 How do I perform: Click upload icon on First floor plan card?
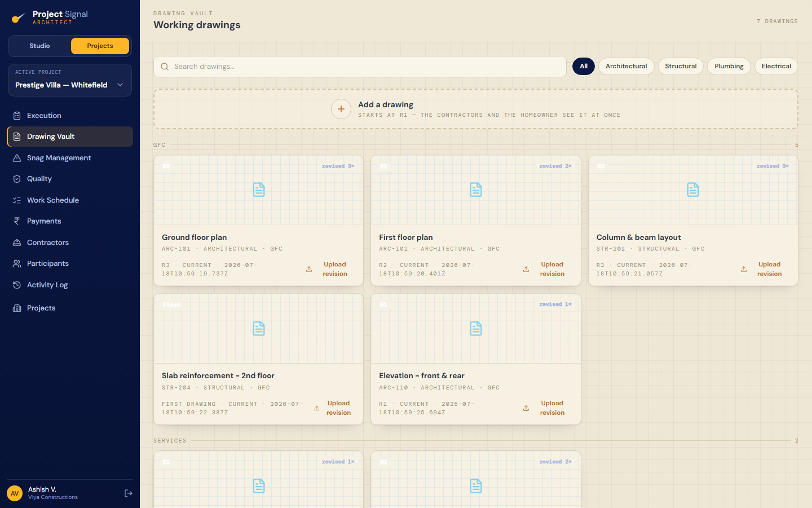pyautogui.click(x=526, y=269)
